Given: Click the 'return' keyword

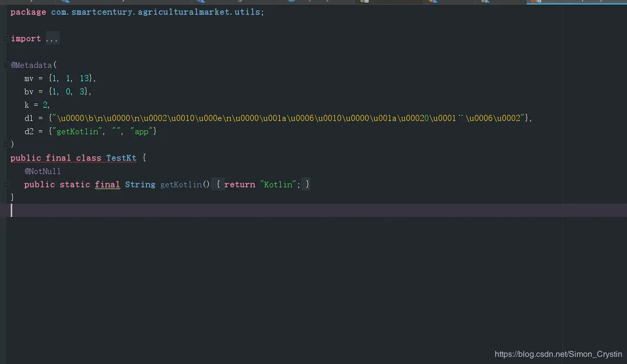Looking at the screenshot, I should (x=239, y=184).
